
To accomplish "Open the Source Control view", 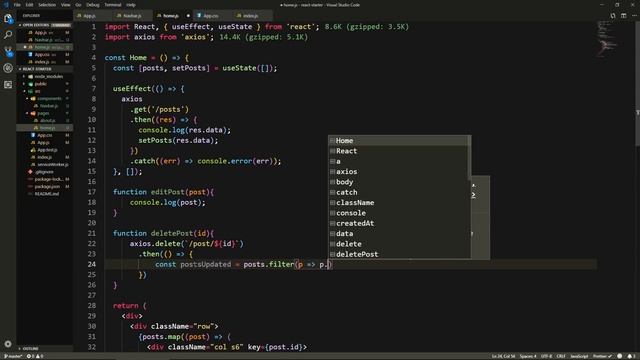I will [x=8, y=51].
